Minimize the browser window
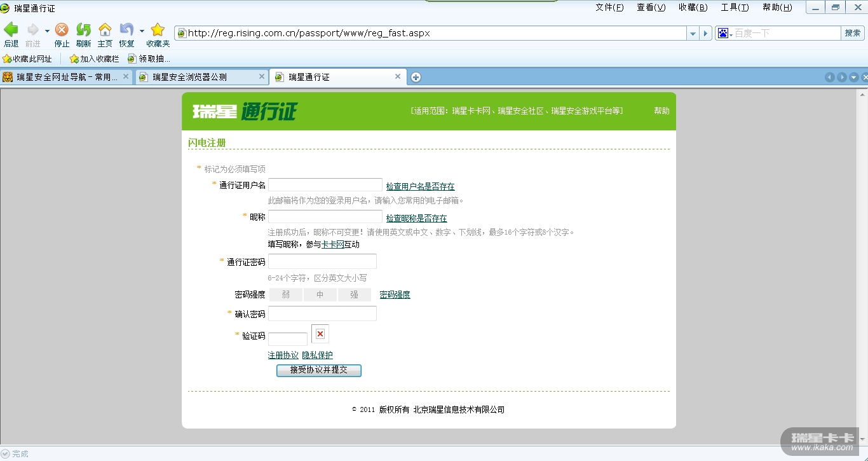The height and width of the screenshot is (461, 868). click(816, 8)
